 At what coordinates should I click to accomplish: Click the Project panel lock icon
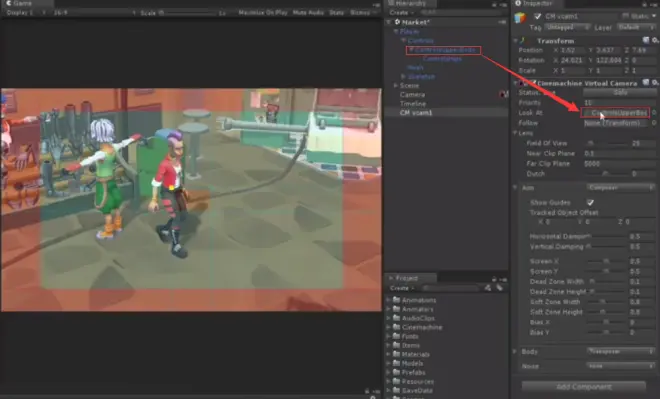pyautogui.click(x=494, y=279)
